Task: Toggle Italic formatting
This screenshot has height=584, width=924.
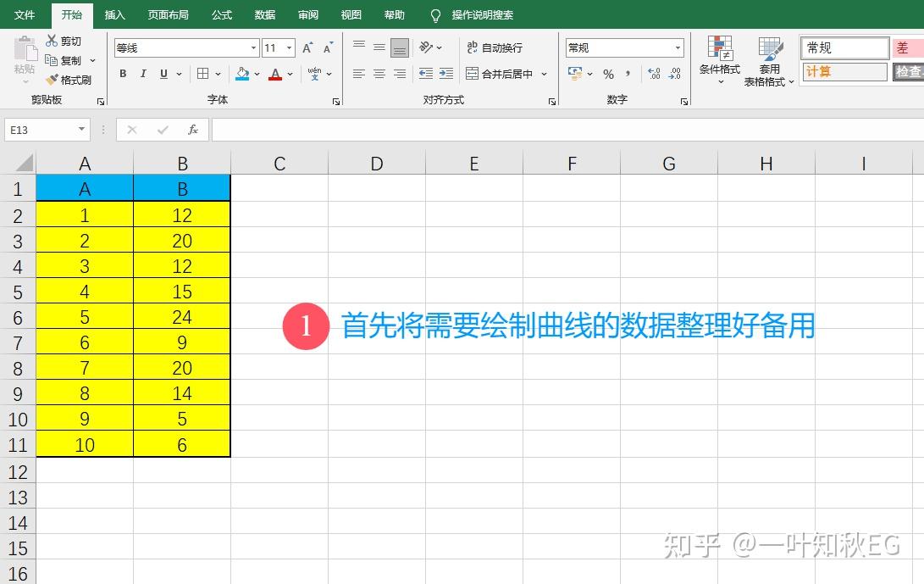Action: [x=142, y=75]
